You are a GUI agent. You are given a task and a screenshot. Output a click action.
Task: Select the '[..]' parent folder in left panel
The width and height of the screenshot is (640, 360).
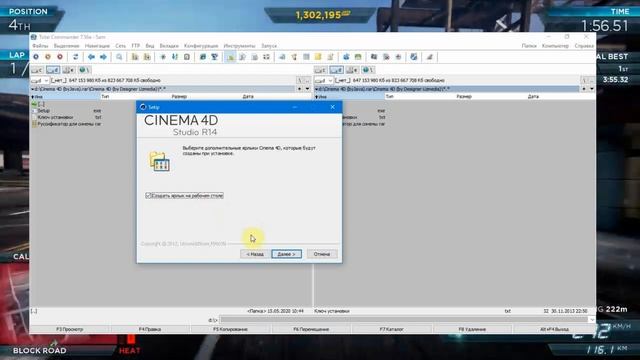click(x=38, y=104)
